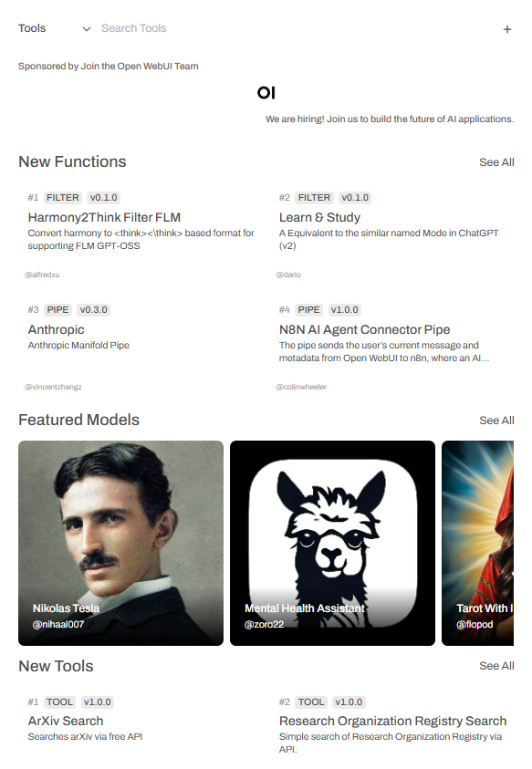
Task: Select the Mental Health Assistant llama thumbnail
Action: coord(332,543)
